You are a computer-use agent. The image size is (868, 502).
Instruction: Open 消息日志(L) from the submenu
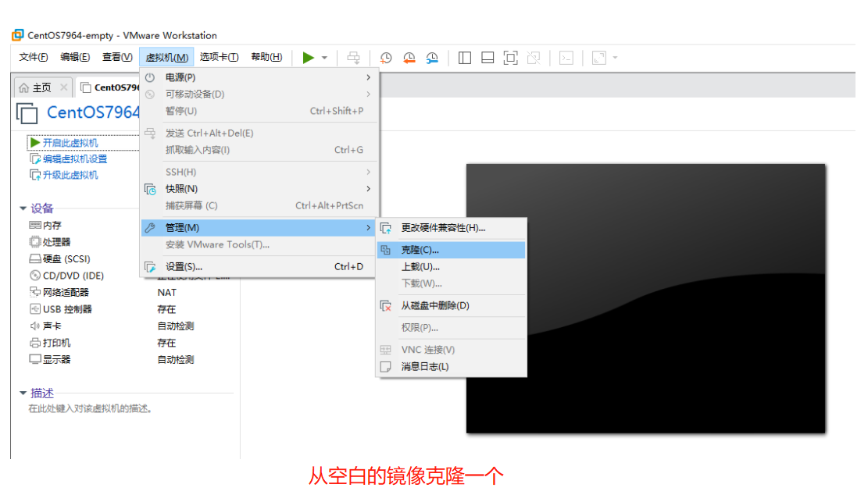[x=451, y=366]
